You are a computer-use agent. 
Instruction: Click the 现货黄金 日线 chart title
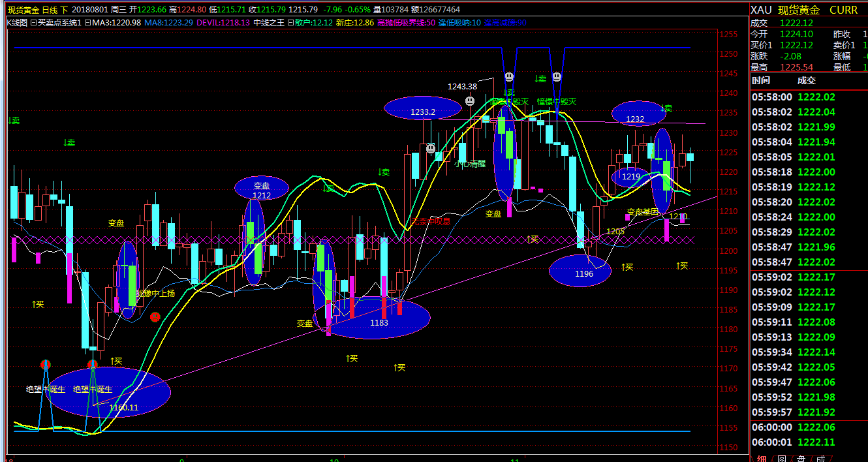tap(36, 10)
